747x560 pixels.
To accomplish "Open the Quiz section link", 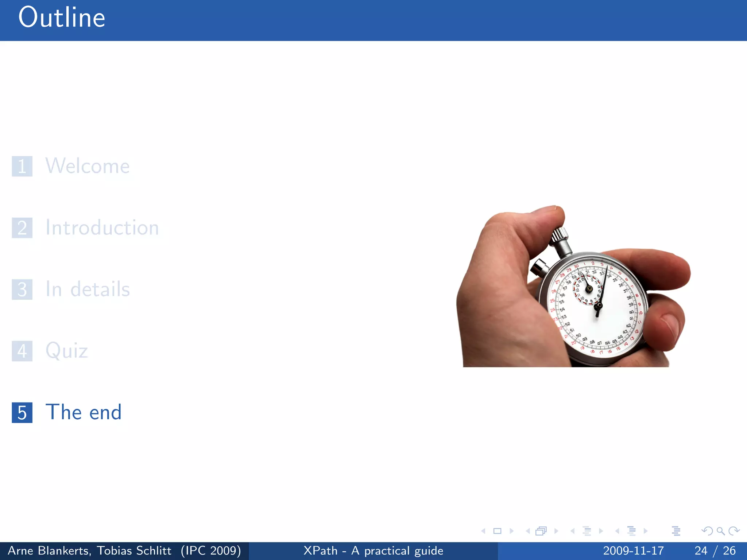I will [66, 351].
